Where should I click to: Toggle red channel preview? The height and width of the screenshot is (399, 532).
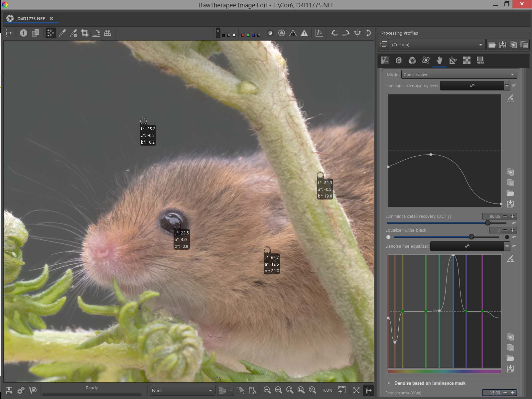pyautogui.click(x=242, y=35)
